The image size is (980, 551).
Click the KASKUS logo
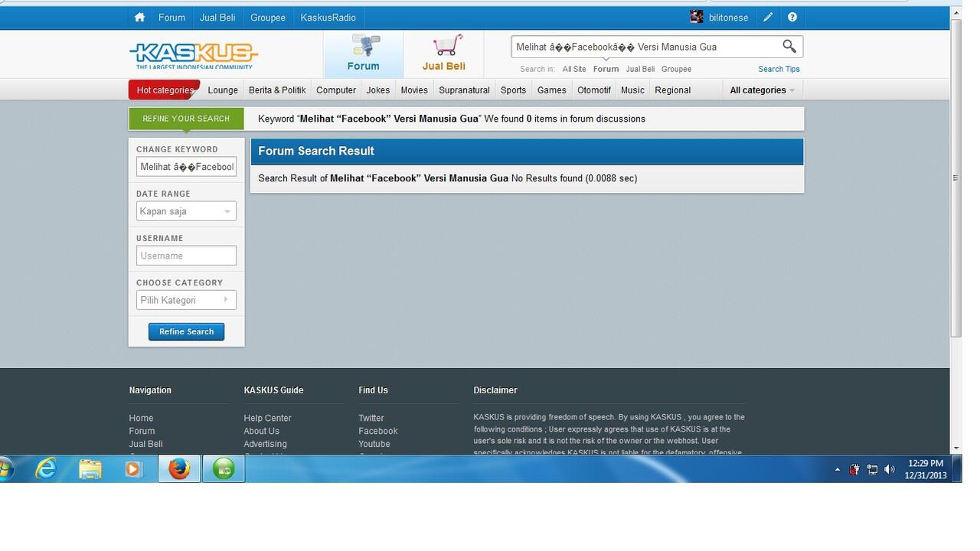coord(194,55)
